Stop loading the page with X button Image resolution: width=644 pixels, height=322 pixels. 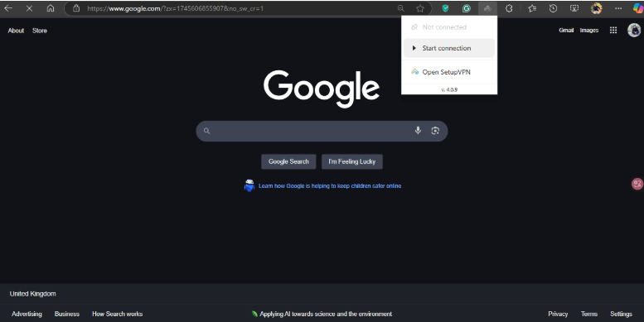[29, 8]
